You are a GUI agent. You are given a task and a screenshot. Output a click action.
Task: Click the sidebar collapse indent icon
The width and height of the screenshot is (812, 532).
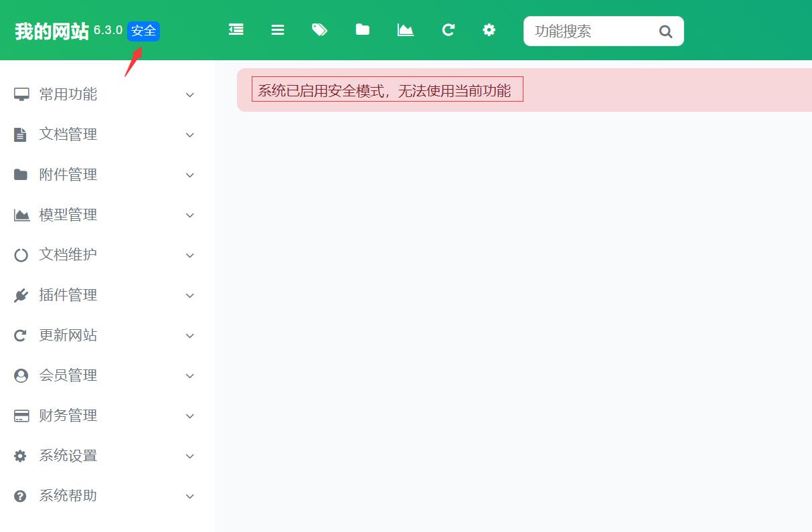tap(236, 30)
